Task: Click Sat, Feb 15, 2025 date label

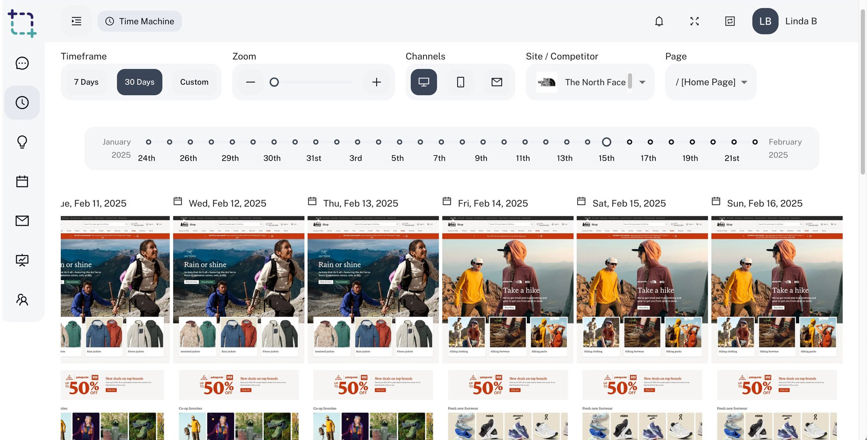Action: (629, 203)
